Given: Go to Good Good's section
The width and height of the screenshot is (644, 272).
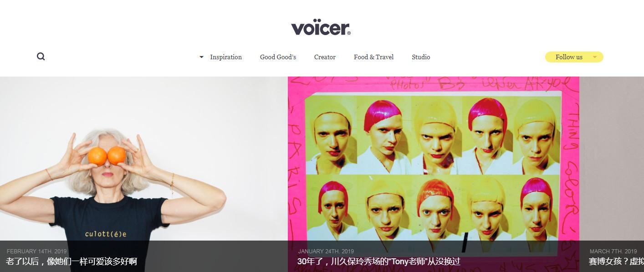Looking at the screenshot, I should [x=278, y=57].
